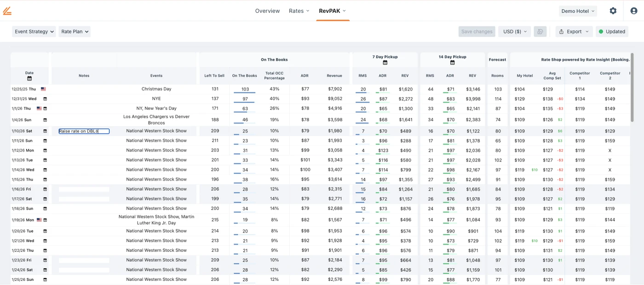Click the calendar icon in the Date column header
Screen dimensions: 644x285
29,78
